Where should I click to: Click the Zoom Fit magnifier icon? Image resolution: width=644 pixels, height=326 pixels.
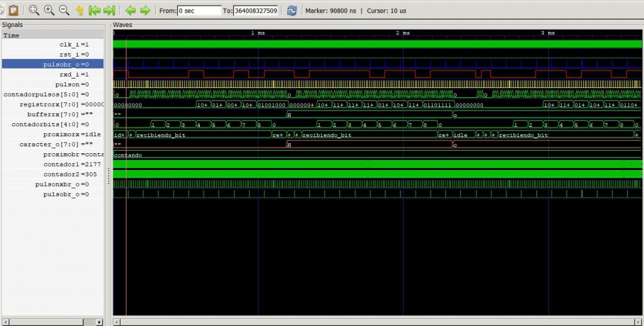pyautogui.click(x=34, y=11)
